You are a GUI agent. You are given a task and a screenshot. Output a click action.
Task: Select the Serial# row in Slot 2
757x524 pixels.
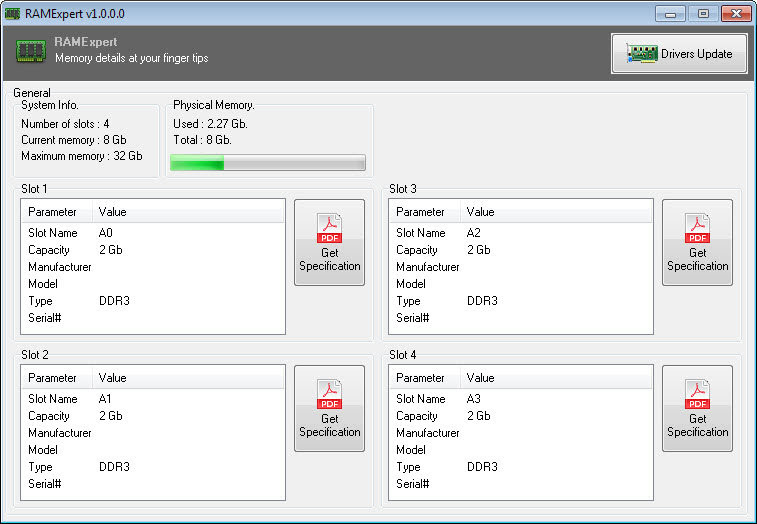point(153,484)
